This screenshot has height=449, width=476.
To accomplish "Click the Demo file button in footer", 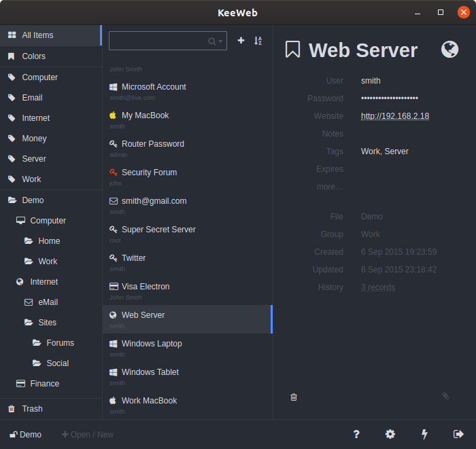I will (x=26, y=435).
